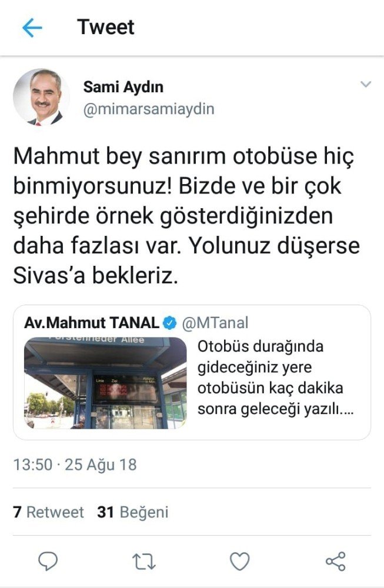This screenshot has height=588, width=384.
Task: Open the tweet options chevron menu
Action: (x=366, y=84)
